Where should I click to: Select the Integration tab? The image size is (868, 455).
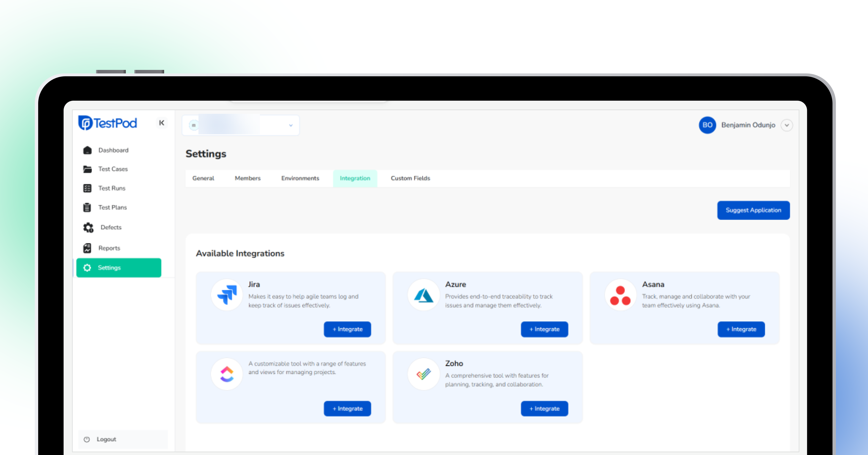355,178
